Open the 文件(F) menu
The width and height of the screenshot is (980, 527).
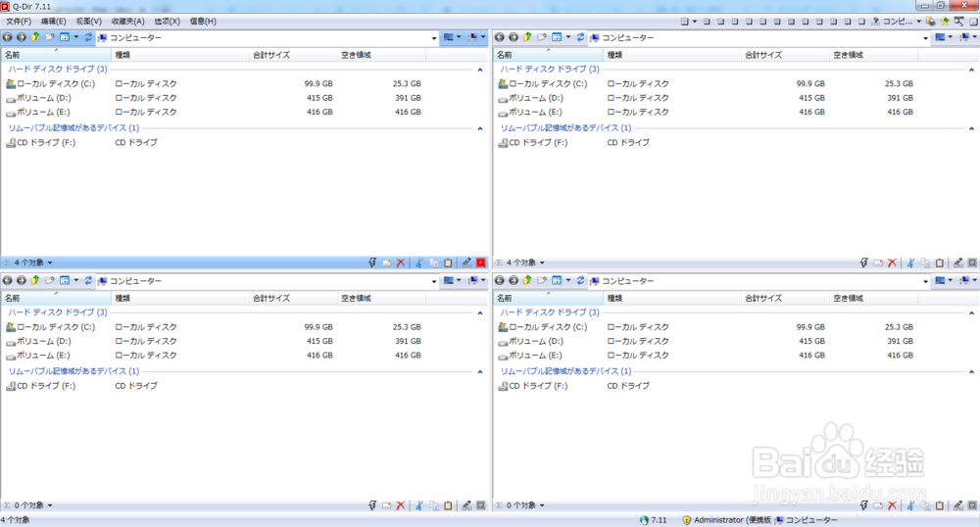coord(19,22)
